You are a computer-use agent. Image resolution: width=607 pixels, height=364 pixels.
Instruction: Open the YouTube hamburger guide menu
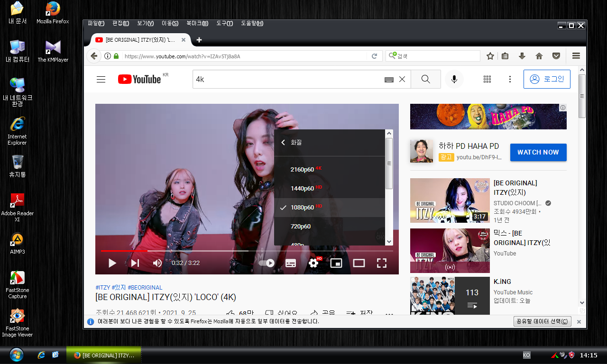coord(101,79)
